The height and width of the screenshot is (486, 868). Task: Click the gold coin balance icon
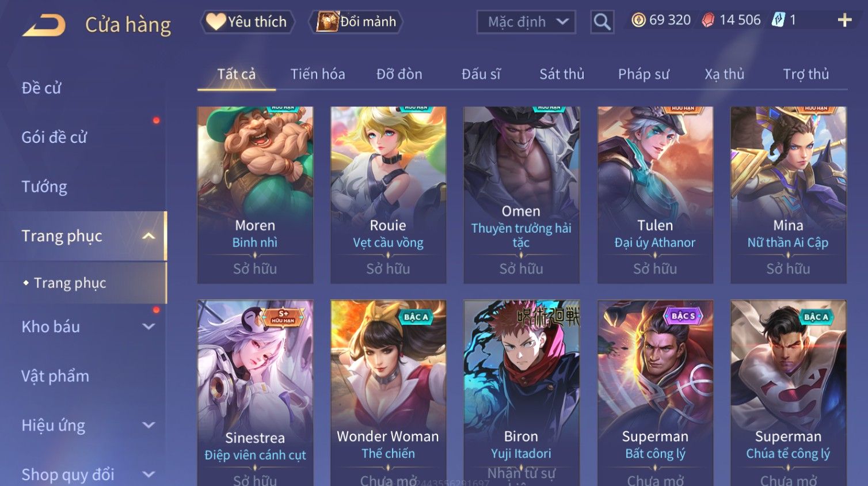pyautogui.click(x=638, y=20)
